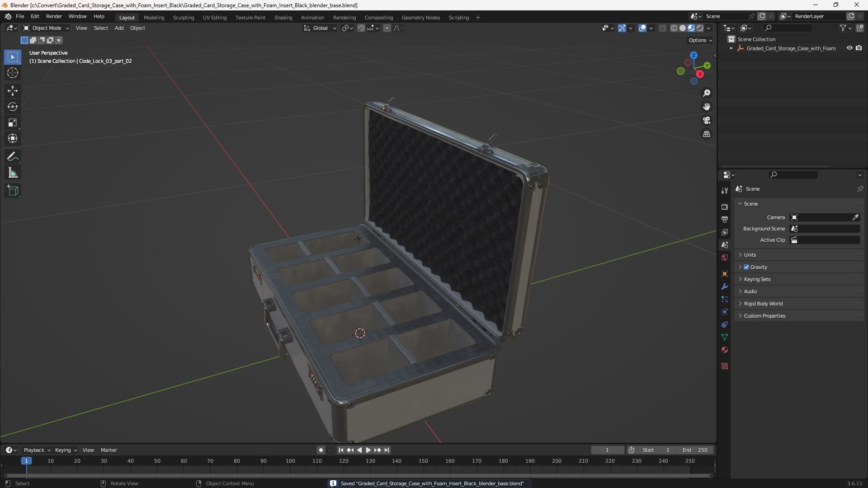Hide Graded_Card_Storage_Case collection in viewport

[x=849, y=48]
